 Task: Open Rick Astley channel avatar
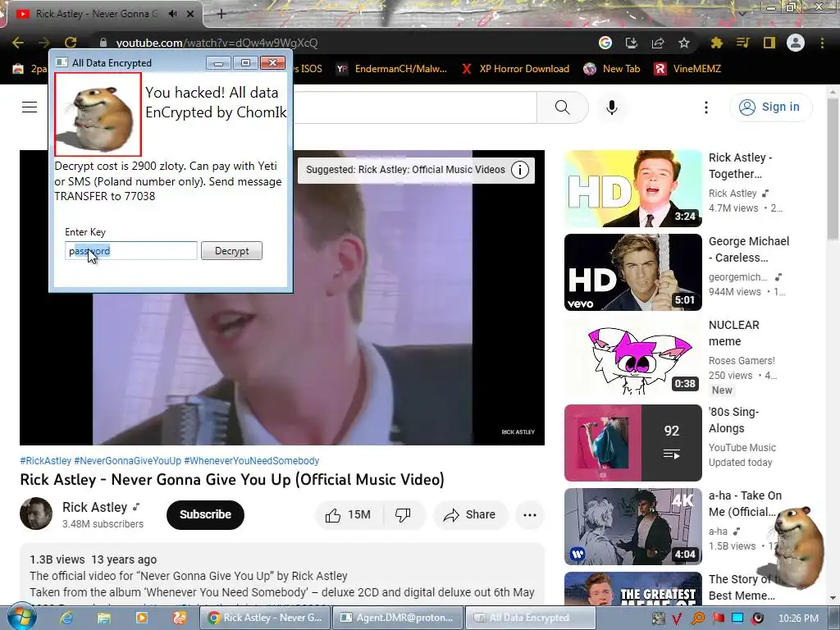(x=36, y=514)
